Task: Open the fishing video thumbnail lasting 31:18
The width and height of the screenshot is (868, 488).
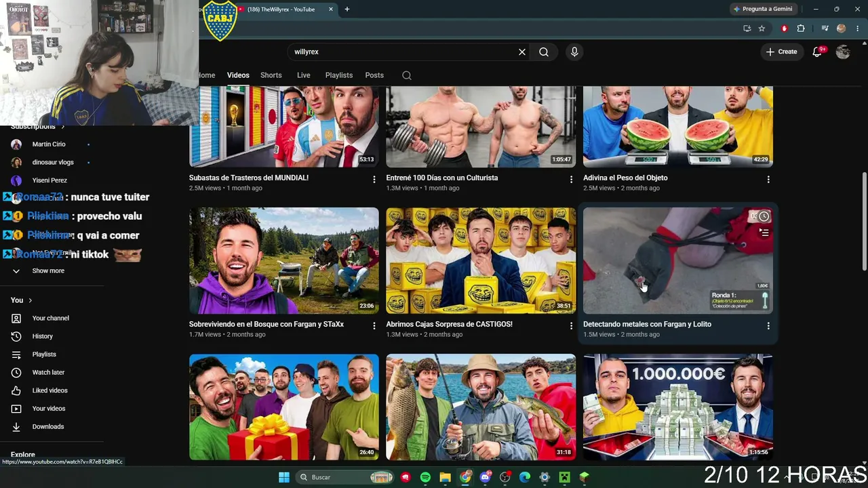Action: [481, 407]
